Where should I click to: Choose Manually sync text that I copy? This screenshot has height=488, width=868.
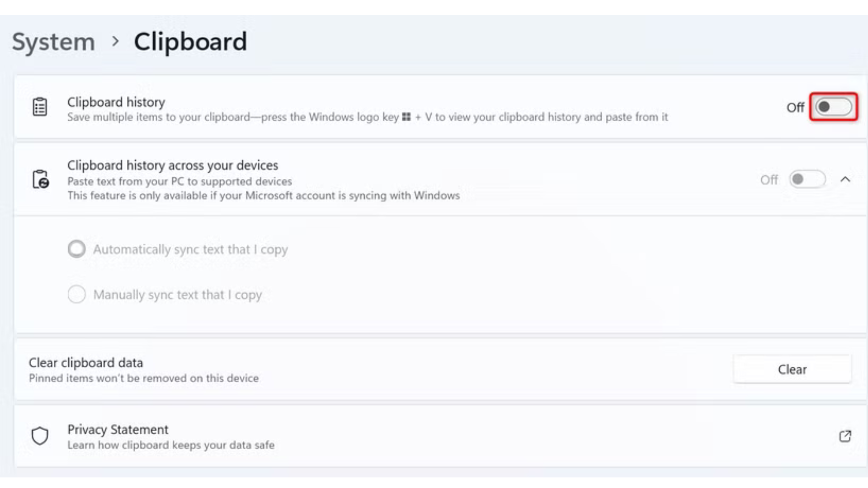pos(77,294)
